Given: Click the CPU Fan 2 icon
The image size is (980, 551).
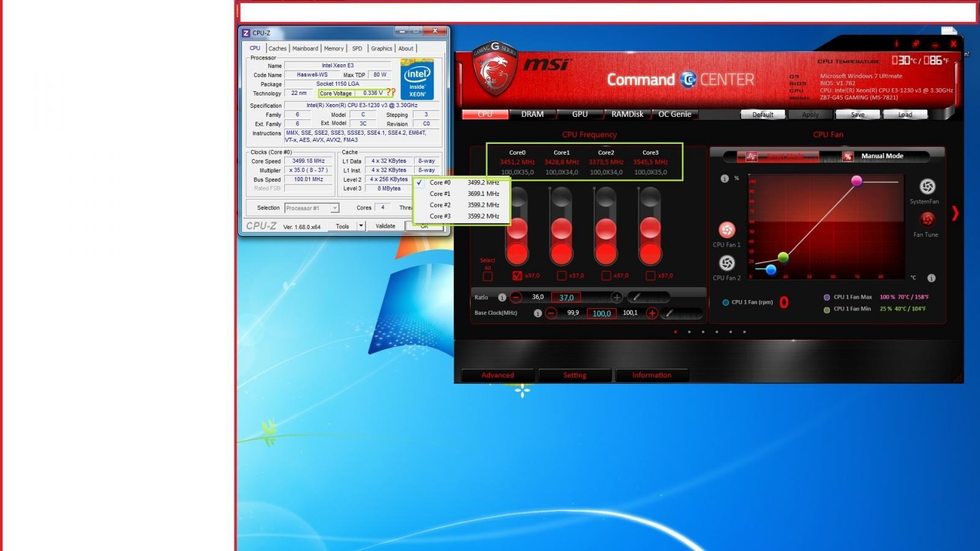Looking at the screenshot, I should coord(726,263).
